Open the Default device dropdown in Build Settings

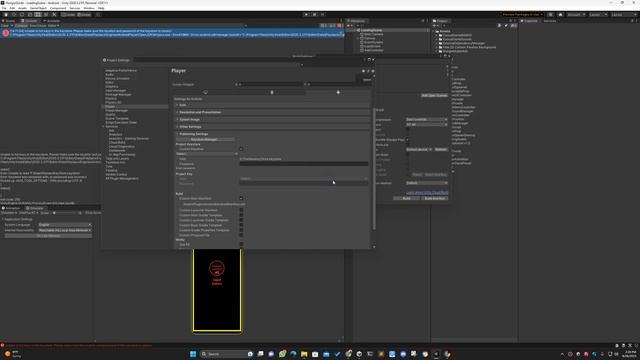point(419,149)
